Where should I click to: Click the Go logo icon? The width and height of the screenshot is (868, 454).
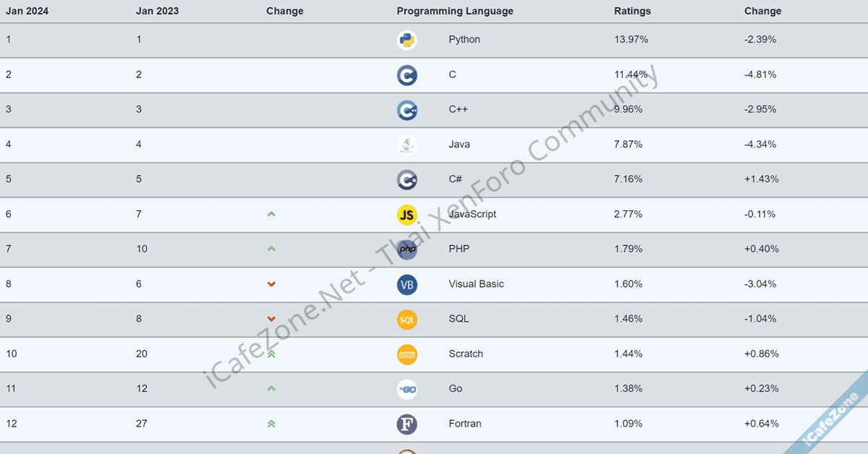click(x=407, y=389)
